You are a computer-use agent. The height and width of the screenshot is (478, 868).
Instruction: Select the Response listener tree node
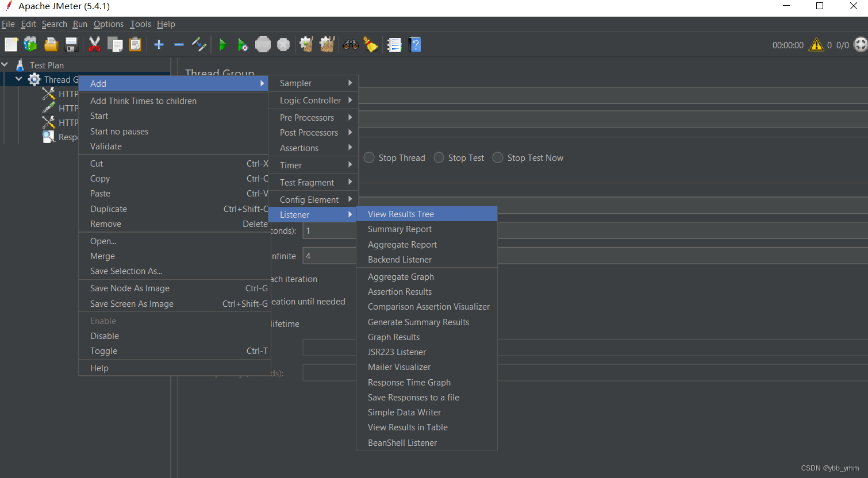pyautogui.click(x=60, y=137)
